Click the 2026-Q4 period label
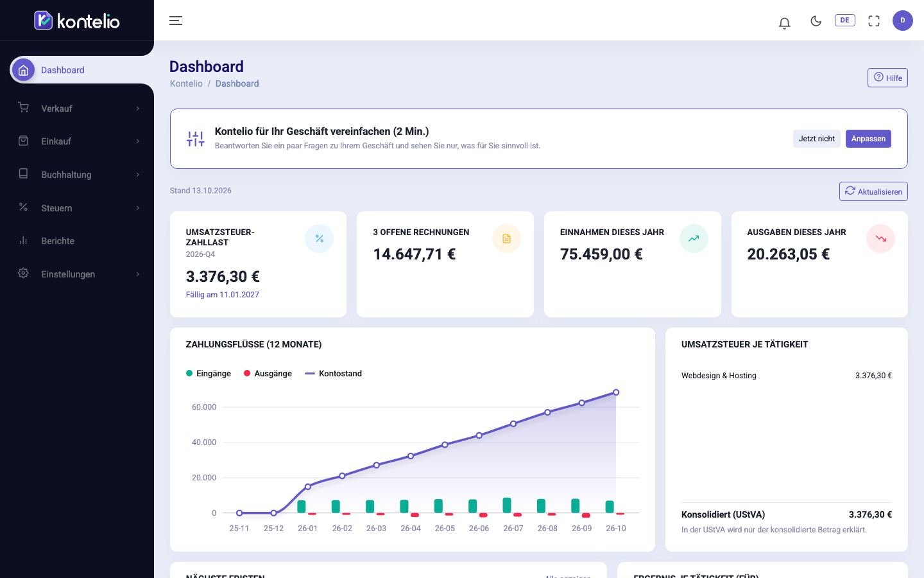Screen dimensions: 924x578 pos(200,254)
